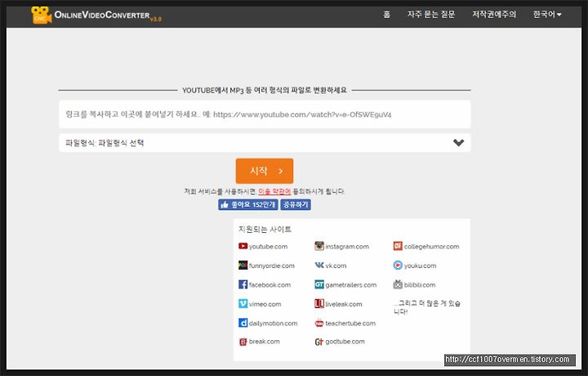Click the funnyordie.com text label
Screen dimensions: 588x376
pyautogui.click(x=272, y=266)
